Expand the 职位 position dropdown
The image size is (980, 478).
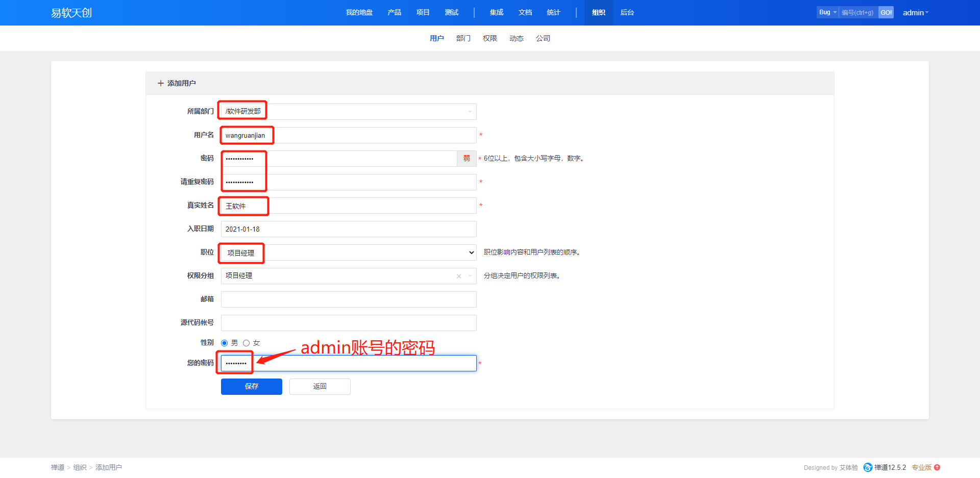[471, 253]
